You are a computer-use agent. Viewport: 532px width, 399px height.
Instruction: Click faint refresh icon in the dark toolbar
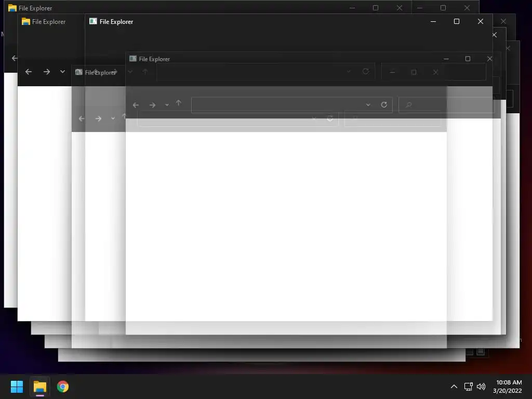click(x=366, y=72)
